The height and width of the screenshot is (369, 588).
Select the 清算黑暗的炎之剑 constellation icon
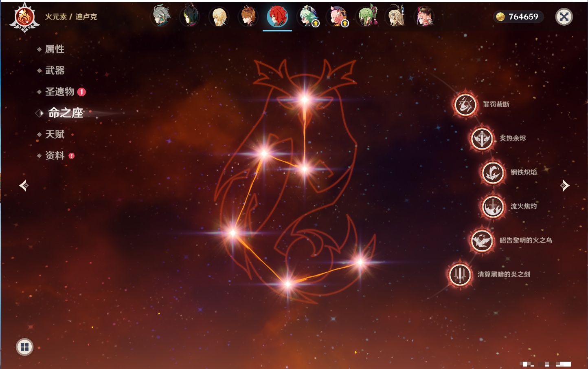tap(460, 274)
